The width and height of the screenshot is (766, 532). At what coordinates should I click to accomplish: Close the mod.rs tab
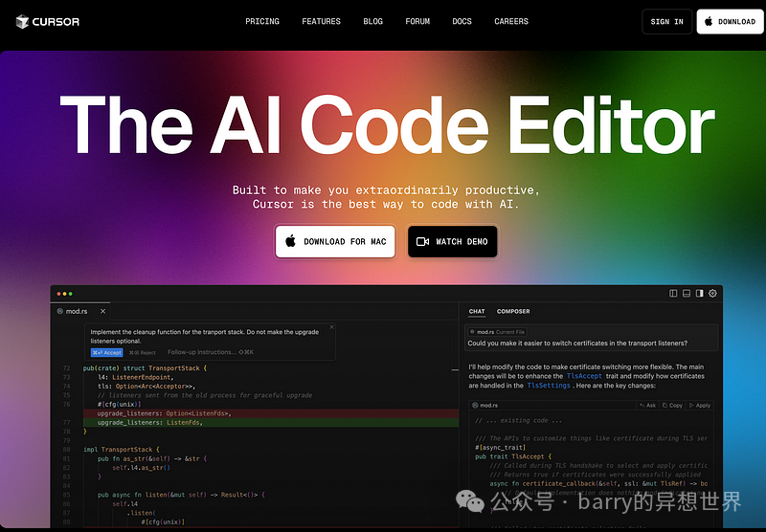(x=102, y=311)
